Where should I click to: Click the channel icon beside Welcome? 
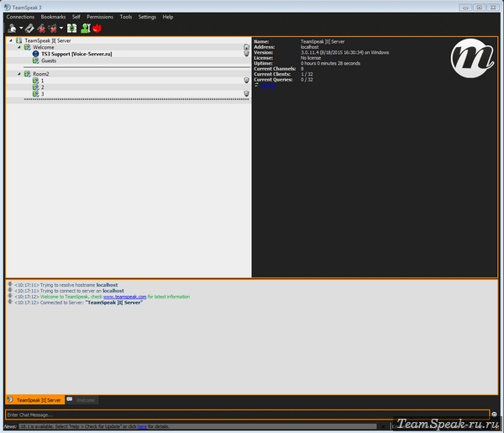click(28, 47)
